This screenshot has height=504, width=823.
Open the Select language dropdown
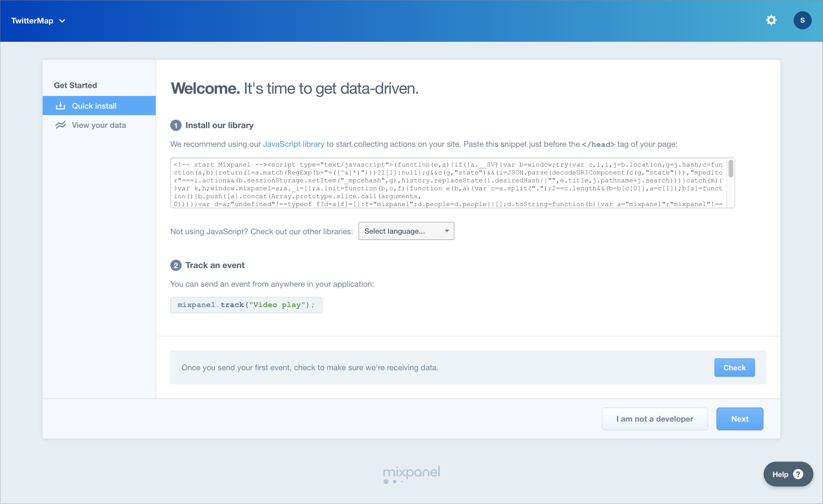(x=406, y=231)
